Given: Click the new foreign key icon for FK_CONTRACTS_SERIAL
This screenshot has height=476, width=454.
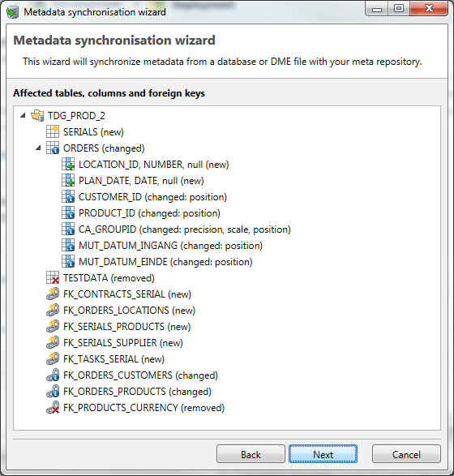Looking at the screenshot, I should [53, 294].
